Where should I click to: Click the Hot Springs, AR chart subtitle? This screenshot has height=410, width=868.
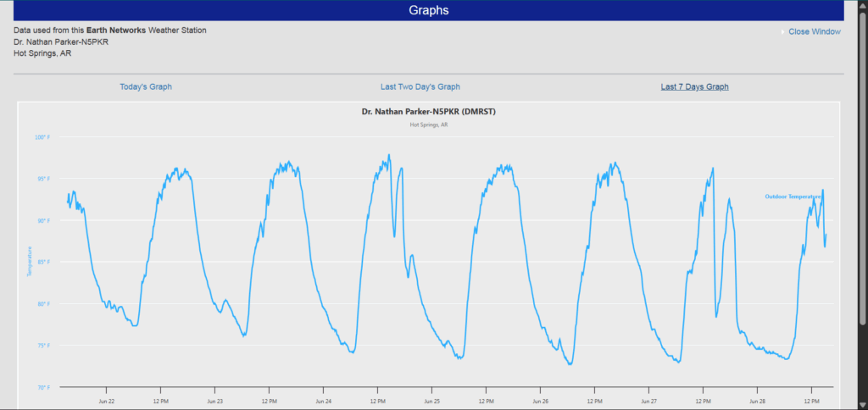(428, 125)
